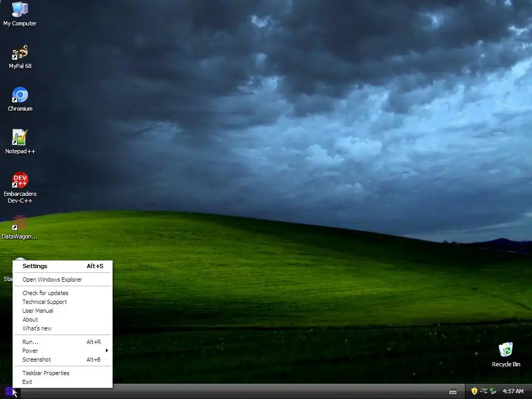Open the on-screen keyboard taskbar icon
This screenshot has height=399, width=532.
[x=453, y=392]
